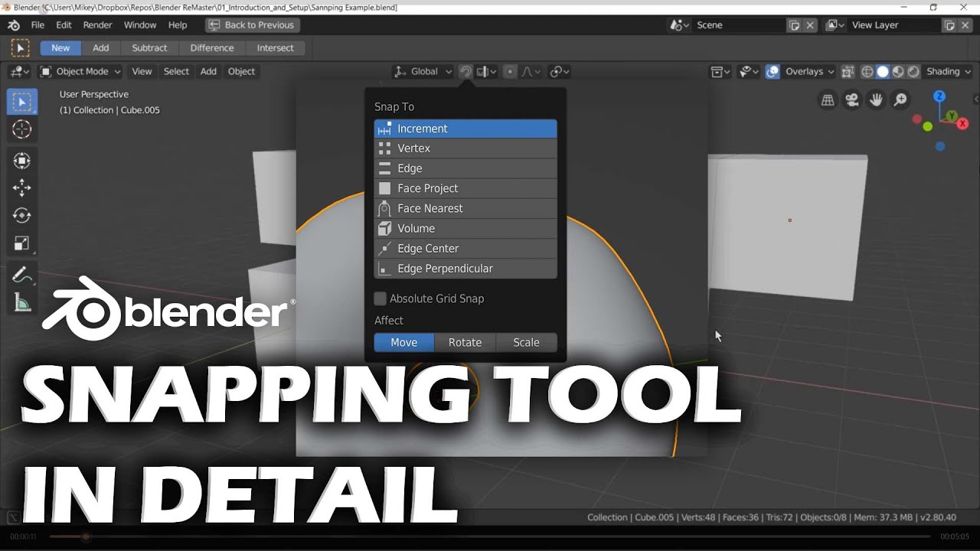The width and height of the screenshot is (980, 551).
Task: Click the Blender logo menu icon
Action: 14,25
